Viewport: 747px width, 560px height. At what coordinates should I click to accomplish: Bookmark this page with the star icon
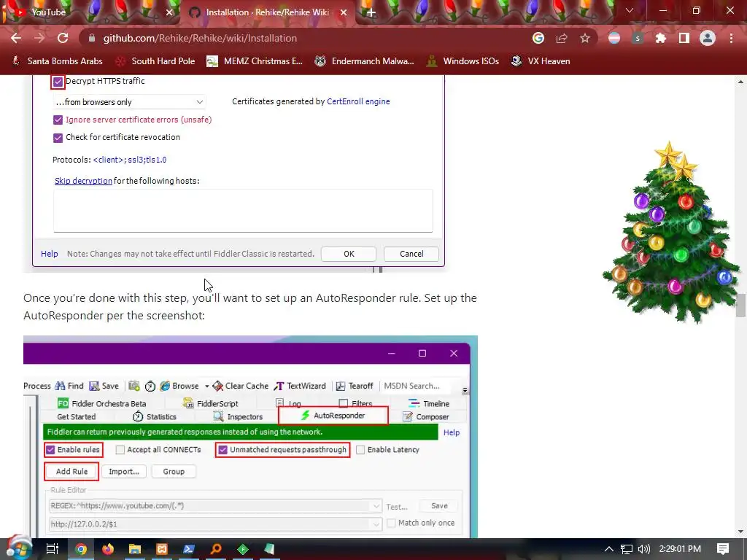click(x=585, y=38)
